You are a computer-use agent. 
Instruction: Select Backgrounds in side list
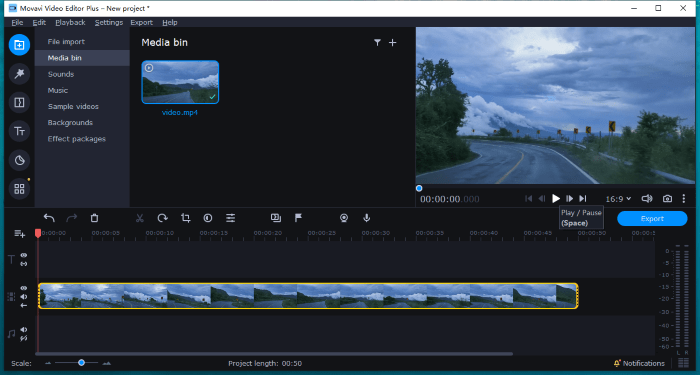[82, 122]
